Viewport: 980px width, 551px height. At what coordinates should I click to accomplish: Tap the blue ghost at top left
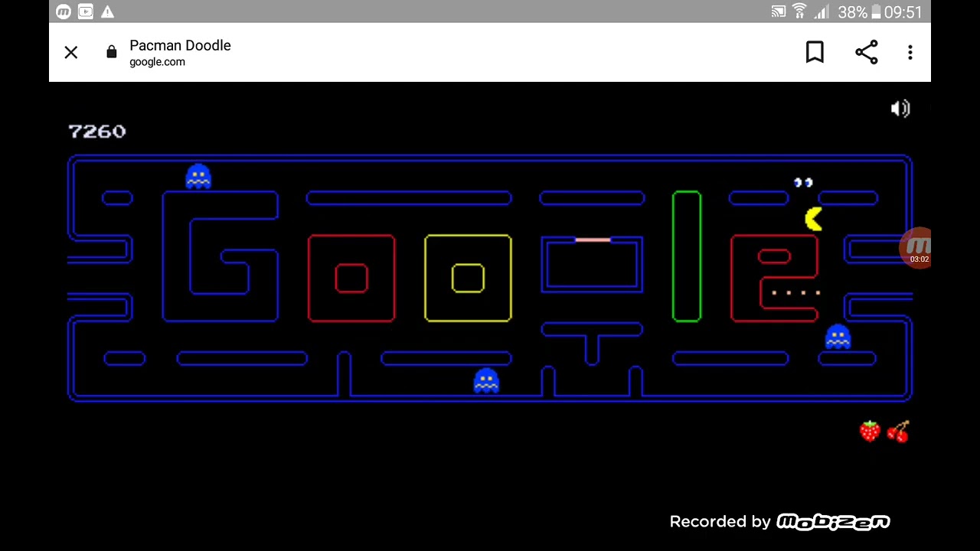coord(198,176)
